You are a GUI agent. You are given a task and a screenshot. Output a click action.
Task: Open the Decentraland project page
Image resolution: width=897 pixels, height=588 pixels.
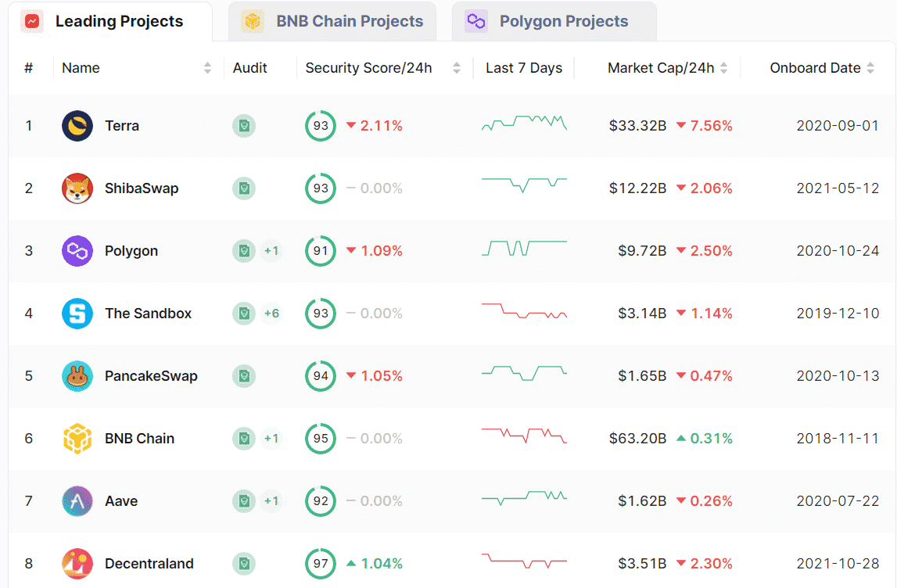pyautogui.click(x=149, y=564)
